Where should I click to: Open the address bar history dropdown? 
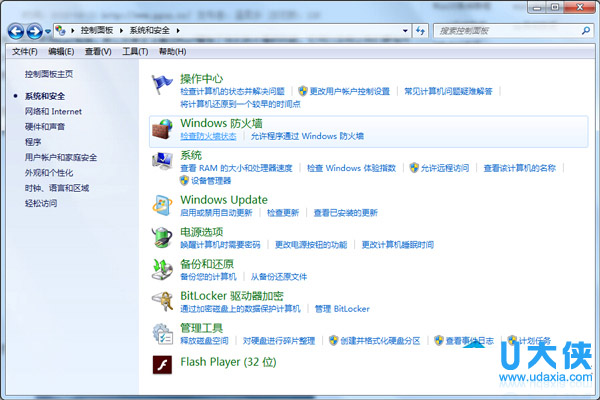click(x=405, y=31)
